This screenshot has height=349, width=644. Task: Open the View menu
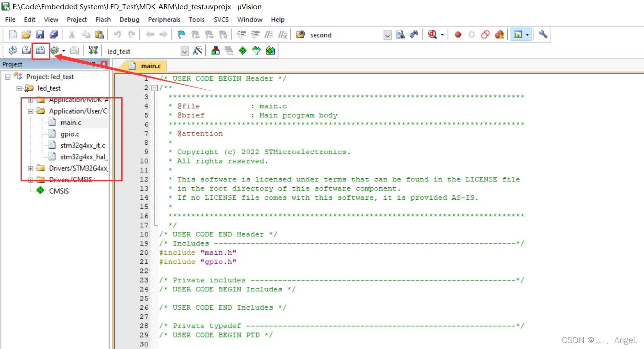coord(51,20)
